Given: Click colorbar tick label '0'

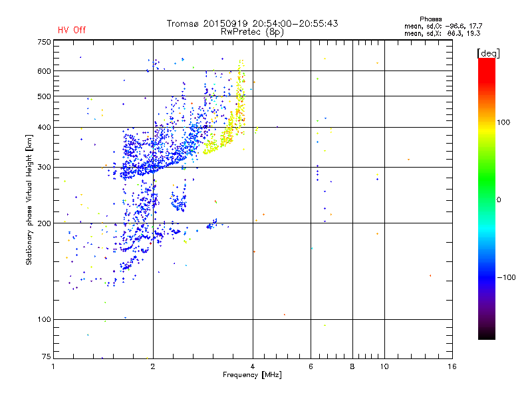Looking at the screenshot, I should pyautogui.click(x=499, y=200).
